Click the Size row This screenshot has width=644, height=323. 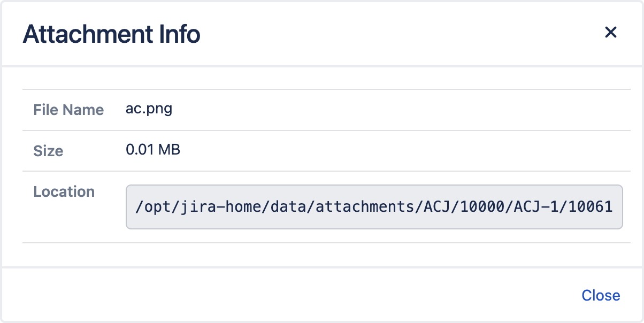tap(321, 150)
